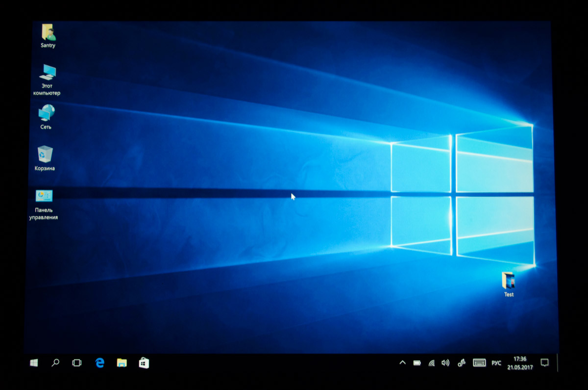Open Wi-Fi network tray icon
Screen dimensions: 588x390
pyautogui.click(x=432, y=363)
